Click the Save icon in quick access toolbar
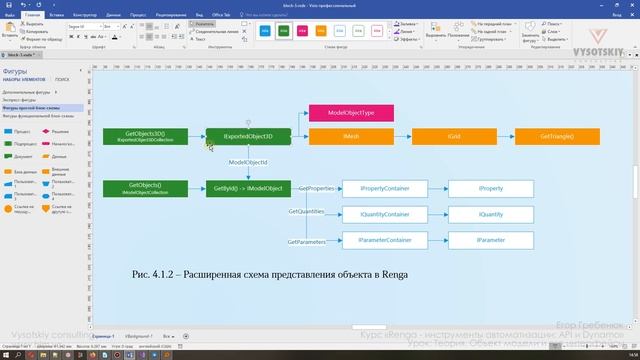 [9, 5]
